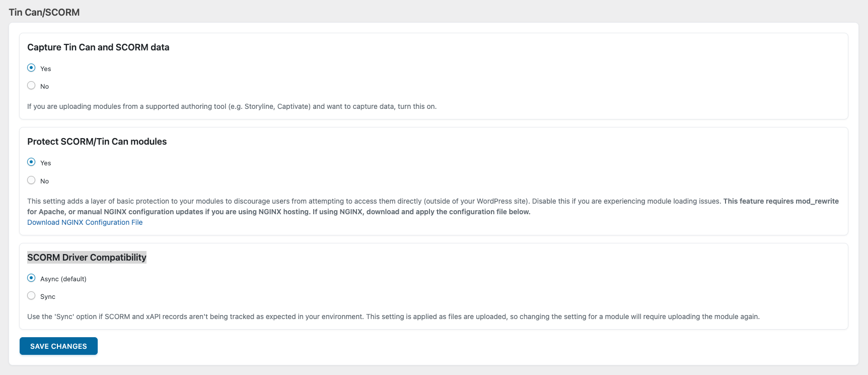Image resolution: width=868 pixels, height=375 pixels.
Task: Open Download NGINX Configuration File link
Action: point(85,222)
